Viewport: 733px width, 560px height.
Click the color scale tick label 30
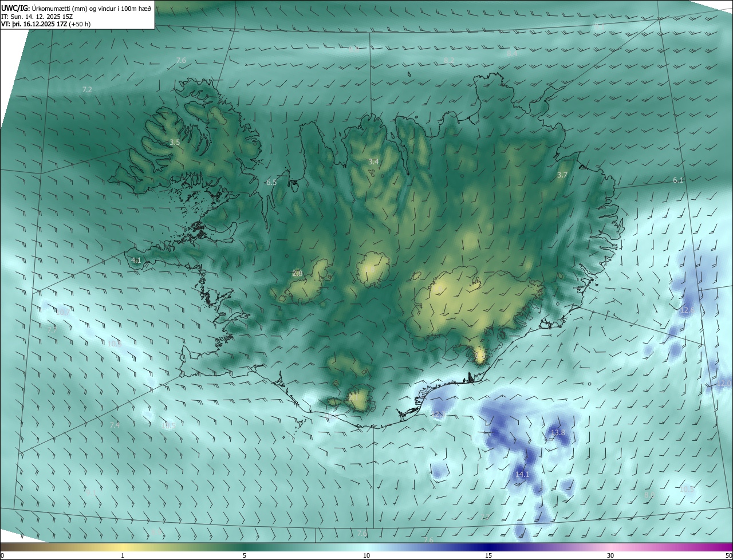[610, 556]
